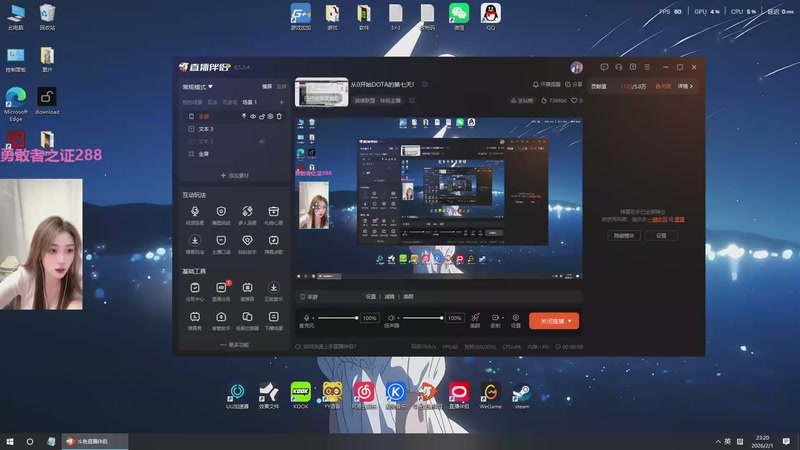The image size is (800, 450).
Task: Open 美颜 option in source bar
Action: click(408, 296)
